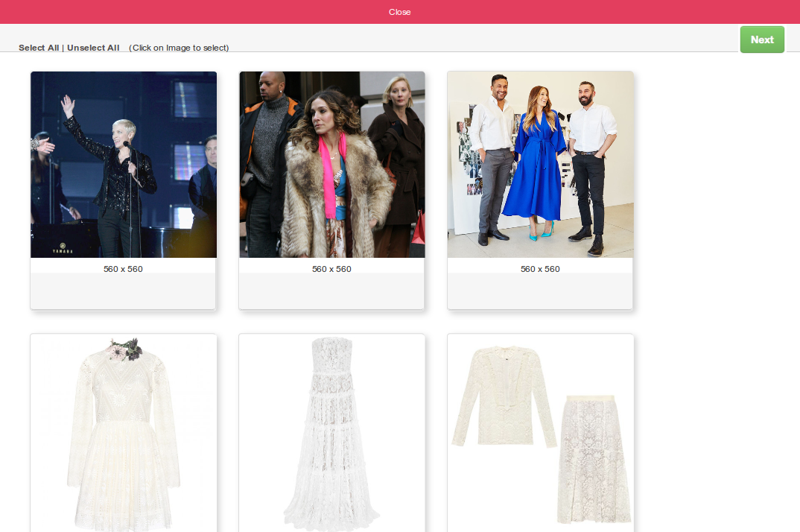800x532 pixels.
Task: Click the green Next button
Action: (762, 39)
